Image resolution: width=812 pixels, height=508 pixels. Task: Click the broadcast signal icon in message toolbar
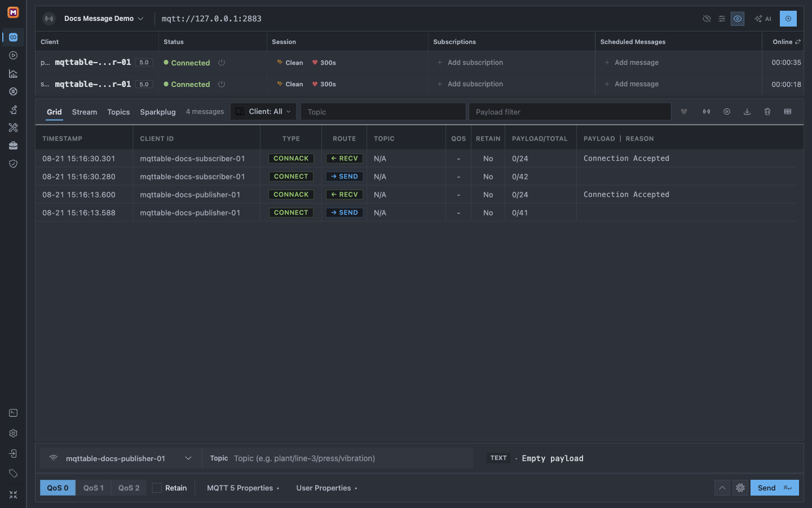coord(707,112)
